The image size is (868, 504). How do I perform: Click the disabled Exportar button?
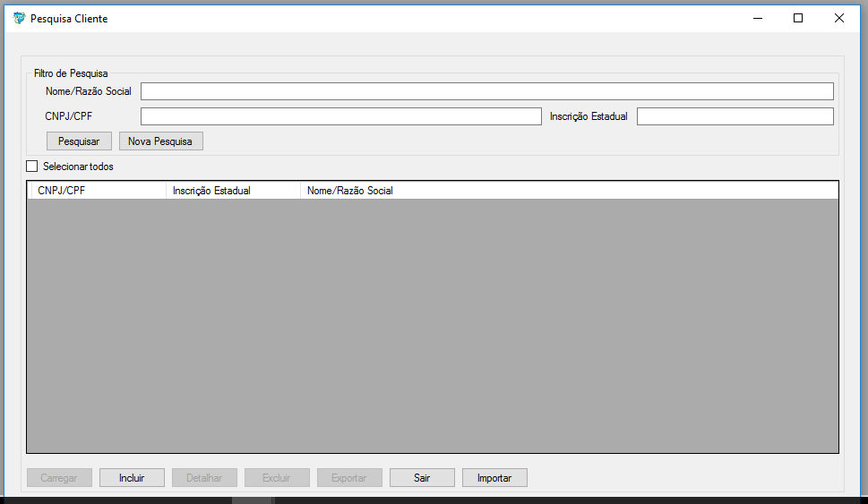coord(349,477)
